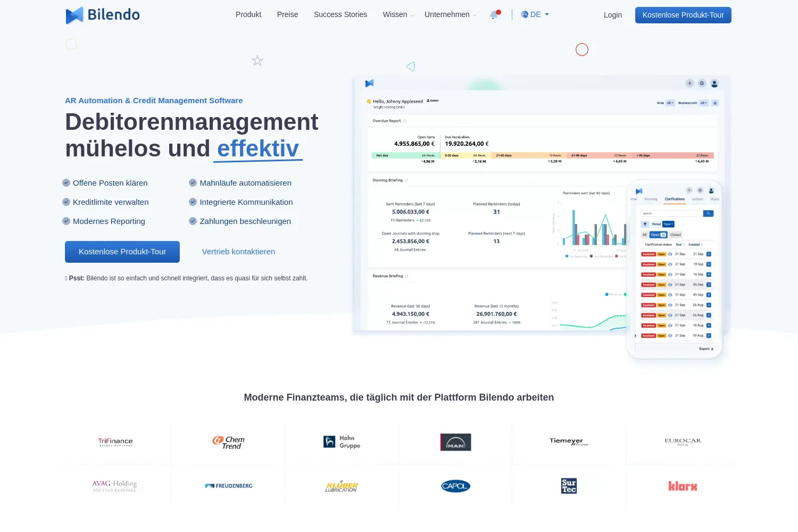
Task: Click the Login link
Action: [x=613, y=15]
